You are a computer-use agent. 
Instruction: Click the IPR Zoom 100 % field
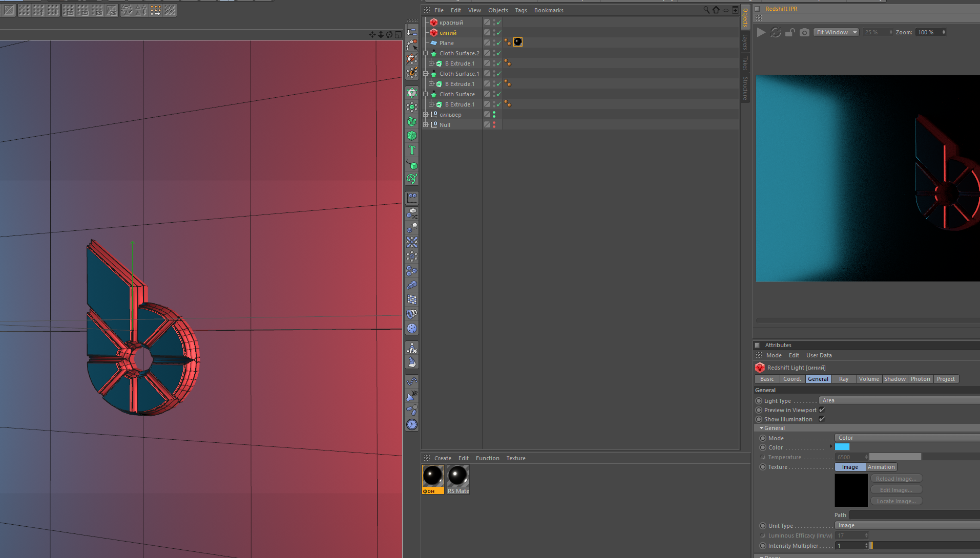point(931,32)
